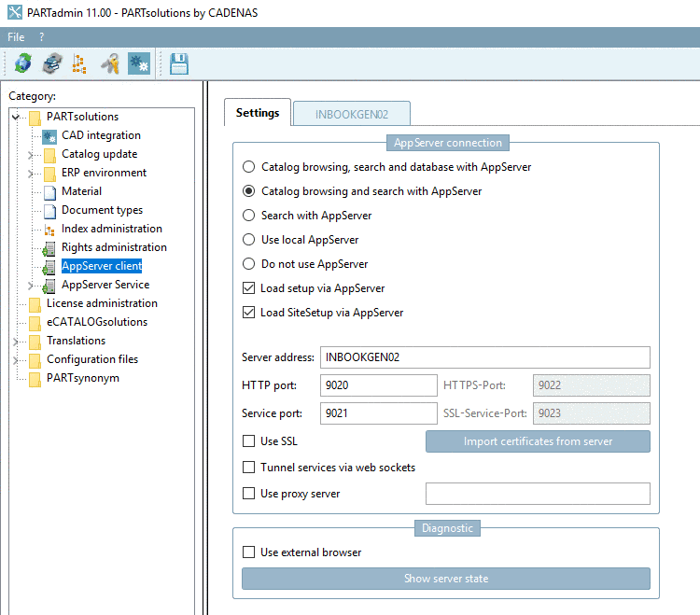Click Import certificates from server button
The height and width of the screenshot is (615, 700).
[538, 441]
